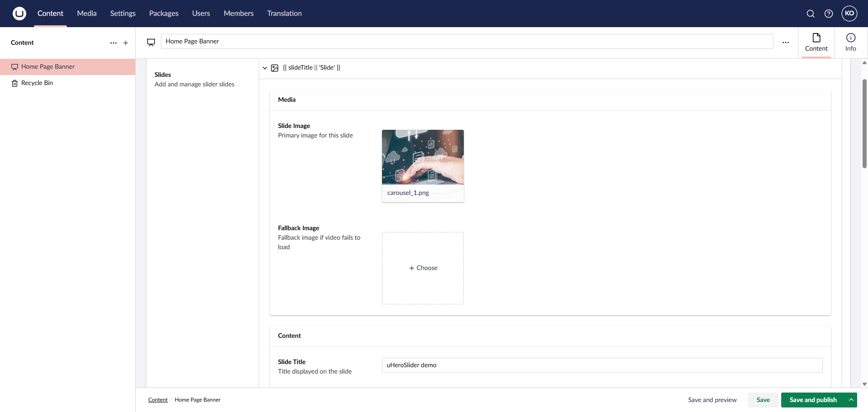Screen dimensions: 868x412
Task: Create content with the plus icon
Action: 125,43
